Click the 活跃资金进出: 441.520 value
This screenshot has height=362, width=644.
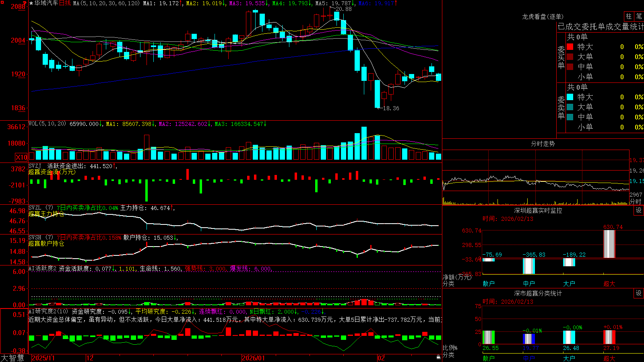click(80, 166)
